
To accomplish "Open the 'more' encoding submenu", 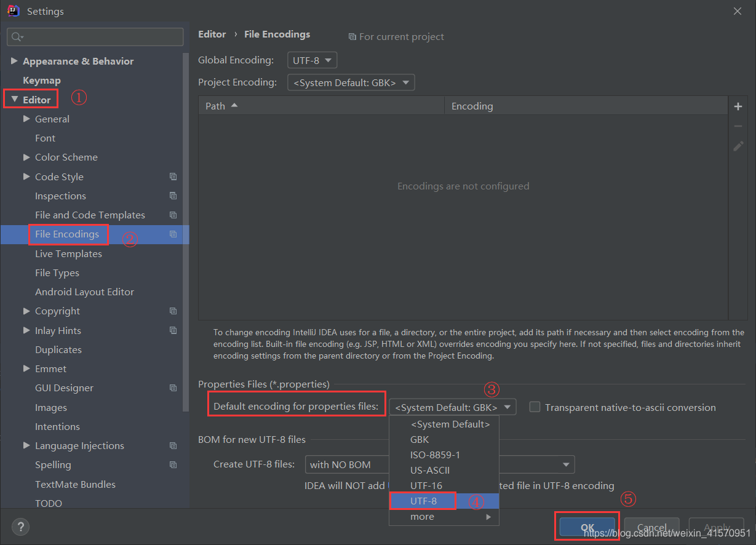I will click(422, 517).
